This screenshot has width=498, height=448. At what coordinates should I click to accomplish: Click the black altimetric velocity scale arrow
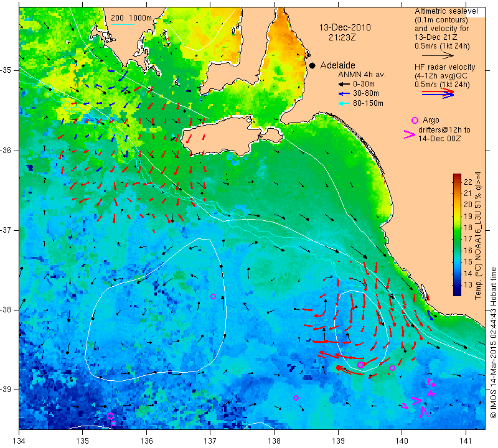pos(438,55)
